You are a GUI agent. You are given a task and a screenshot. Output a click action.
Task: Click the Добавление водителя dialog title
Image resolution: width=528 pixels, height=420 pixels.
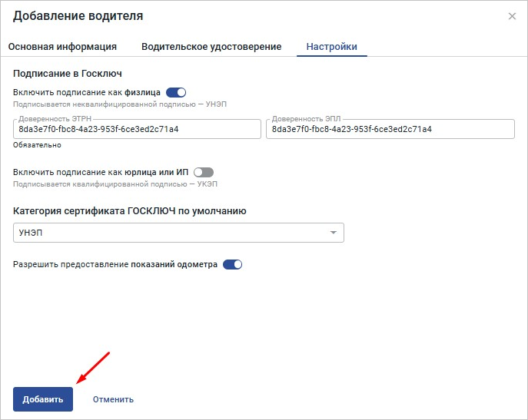[78, 16]
